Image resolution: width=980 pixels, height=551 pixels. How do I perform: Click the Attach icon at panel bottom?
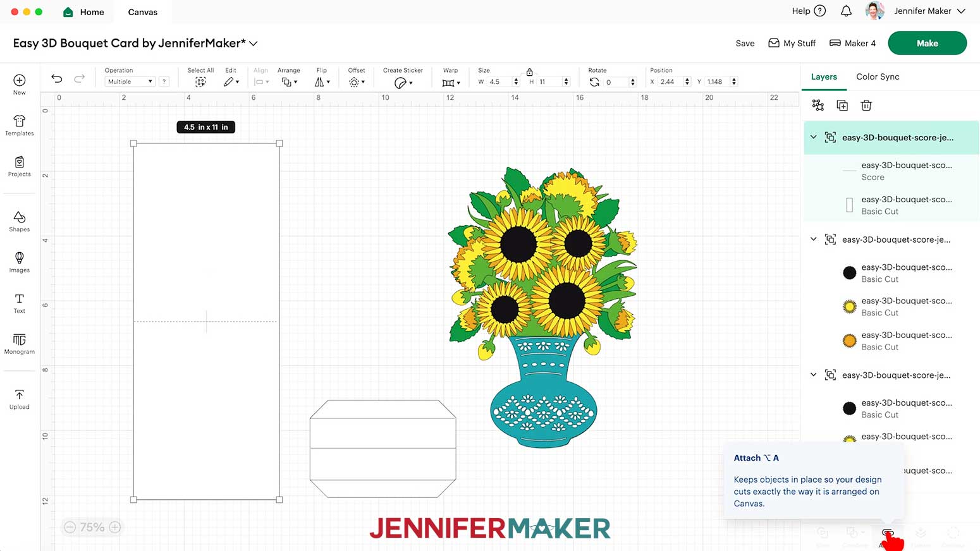coord(887,533)
